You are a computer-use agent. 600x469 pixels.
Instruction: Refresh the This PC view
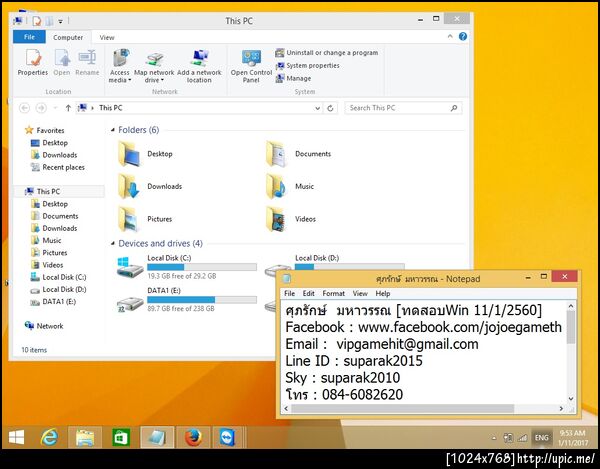[330, 108]
